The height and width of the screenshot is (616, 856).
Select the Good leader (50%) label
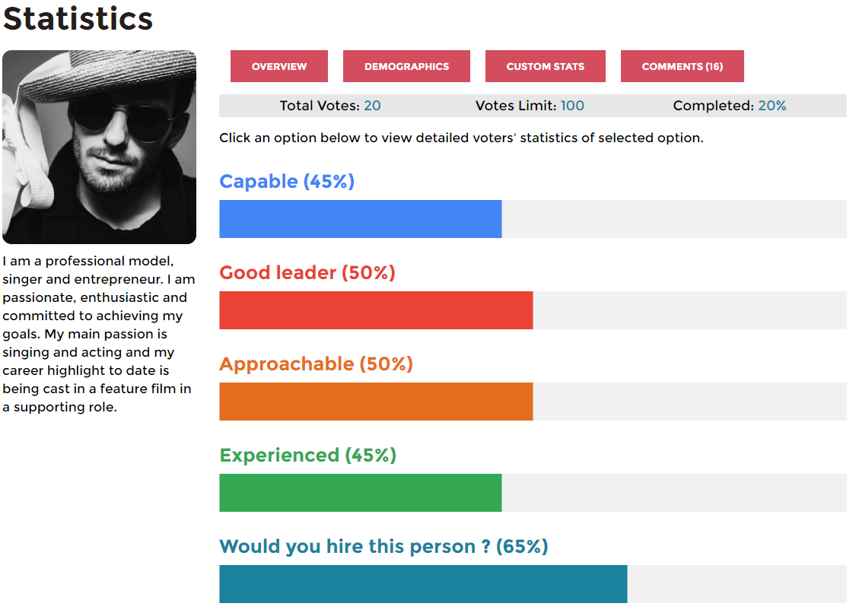307,272
